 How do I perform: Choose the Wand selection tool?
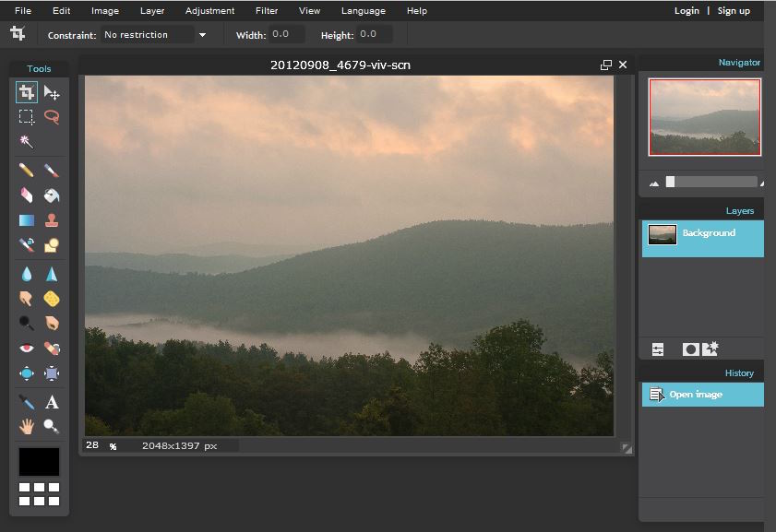click(x=26, y=142)
